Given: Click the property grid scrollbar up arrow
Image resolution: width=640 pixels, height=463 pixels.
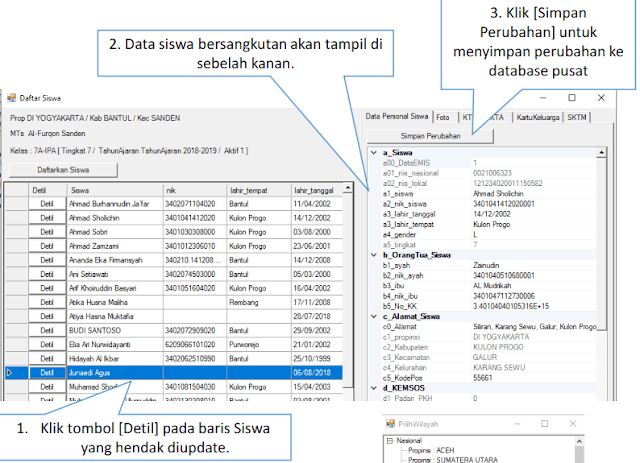Looking at the screenshot, I should pos(602,153).
